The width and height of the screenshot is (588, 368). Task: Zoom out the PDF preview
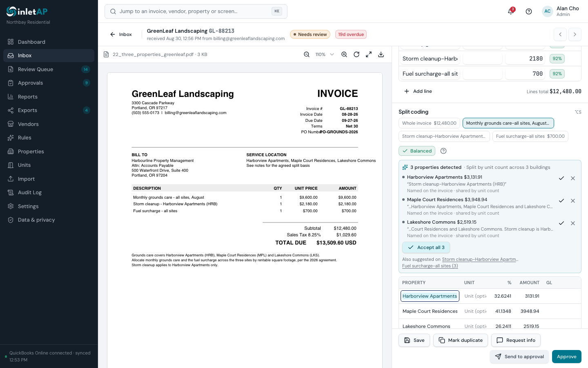pyautogui.click(x=307, y=54)
